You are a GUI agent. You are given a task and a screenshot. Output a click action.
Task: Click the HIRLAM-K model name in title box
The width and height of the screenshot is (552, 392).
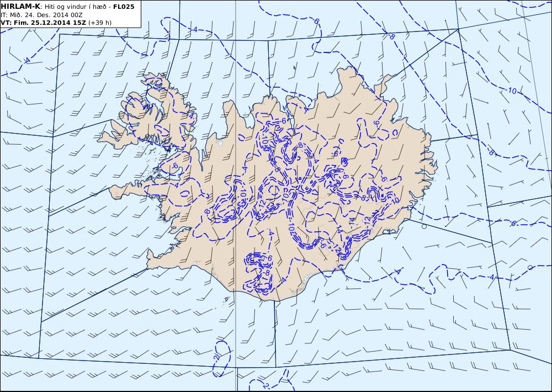click(x=20, y=6)
